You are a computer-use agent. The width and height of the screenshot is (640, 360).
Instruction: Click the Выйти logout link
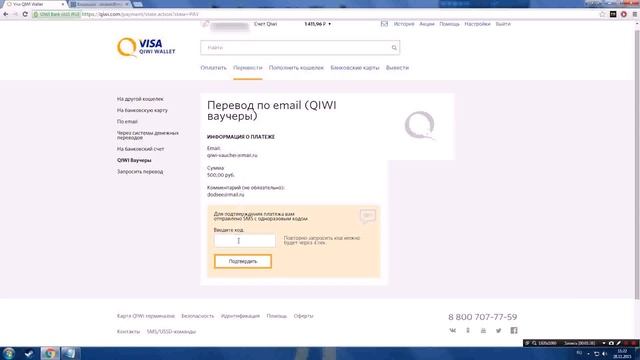point(503,24)
